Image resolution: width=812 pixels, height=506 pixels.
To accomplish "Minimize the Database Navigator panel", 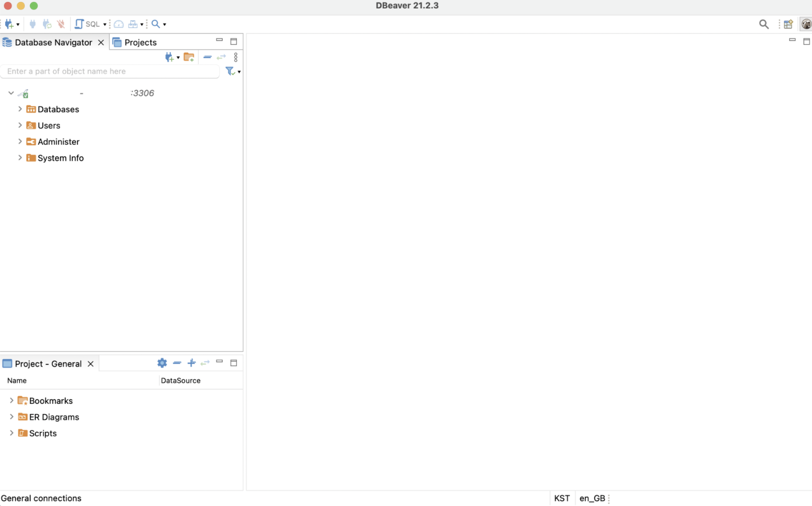I will pos(219,40).
